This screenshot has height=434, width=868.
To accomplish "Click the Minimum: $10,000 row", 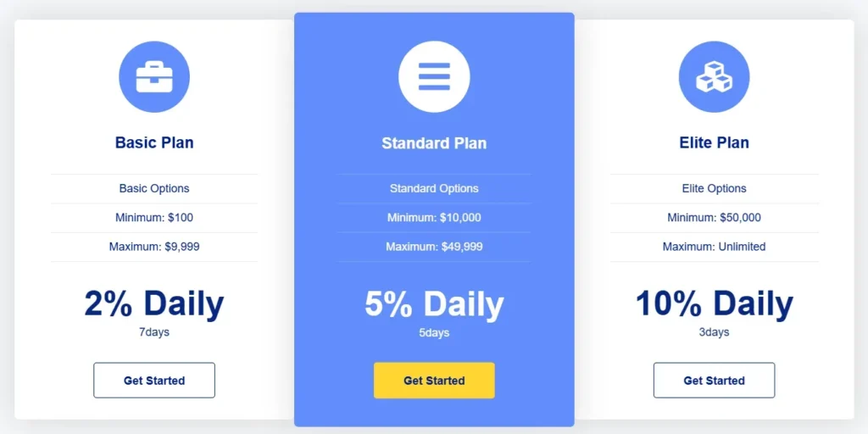I will click(x=434, y=218).
